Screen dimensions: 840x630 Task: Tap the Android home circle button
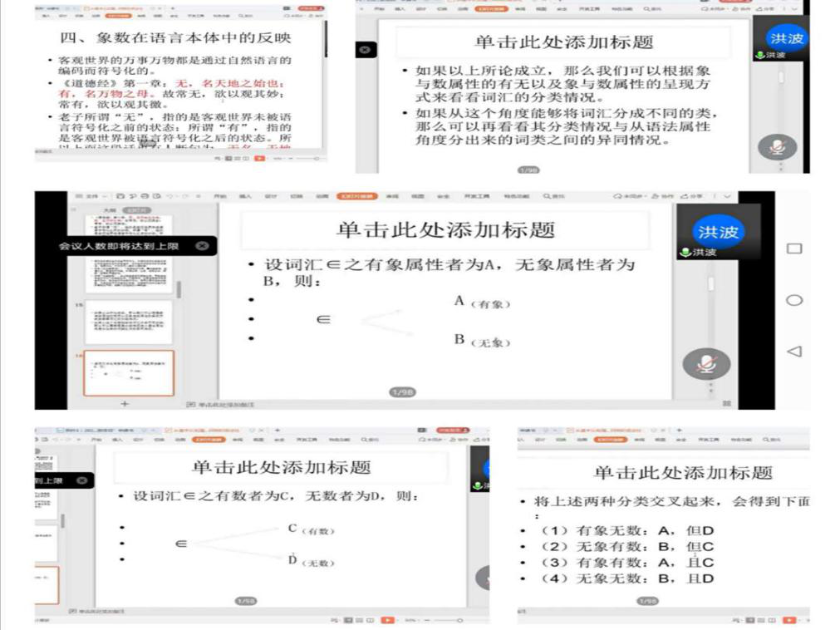pyautogui.click(x=794, y=300)
